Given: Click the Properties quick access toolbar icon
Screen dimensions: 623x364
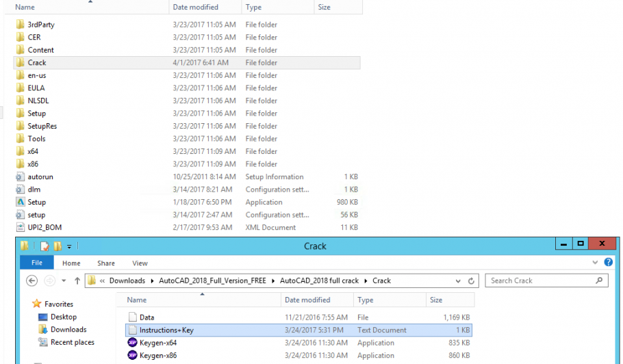Looking at the screenshot, I should click(x=44, y=246).
